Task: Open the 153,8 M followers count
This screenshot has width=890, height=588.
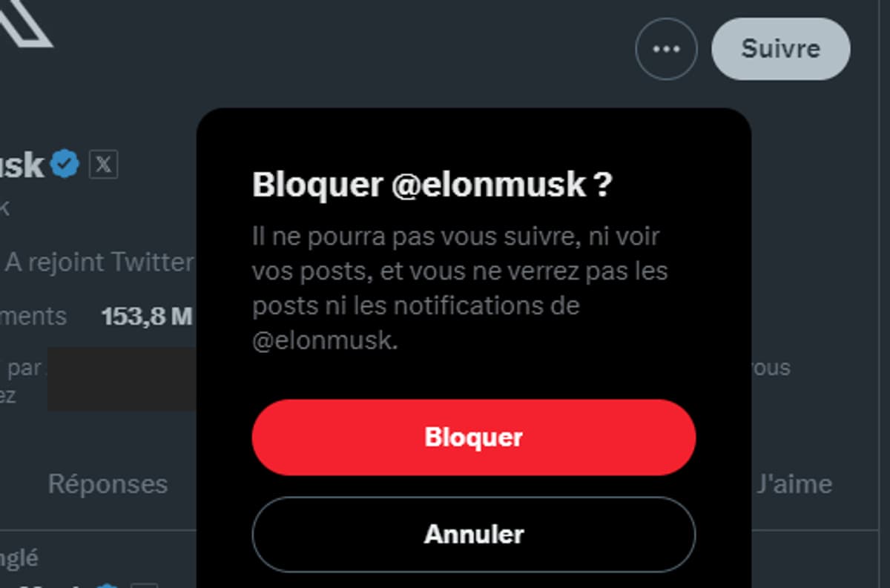Action: (147, 317)
